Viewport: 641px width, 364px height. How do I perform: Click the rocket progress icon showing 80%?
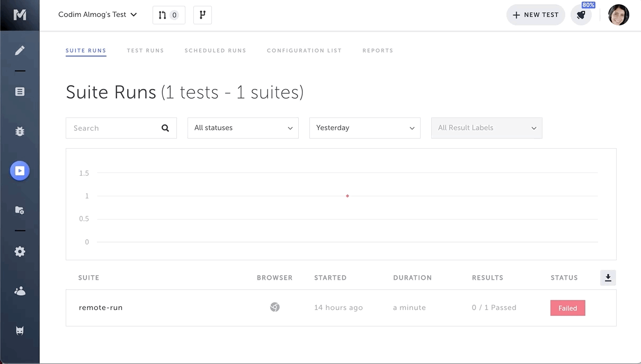(581, 15)
